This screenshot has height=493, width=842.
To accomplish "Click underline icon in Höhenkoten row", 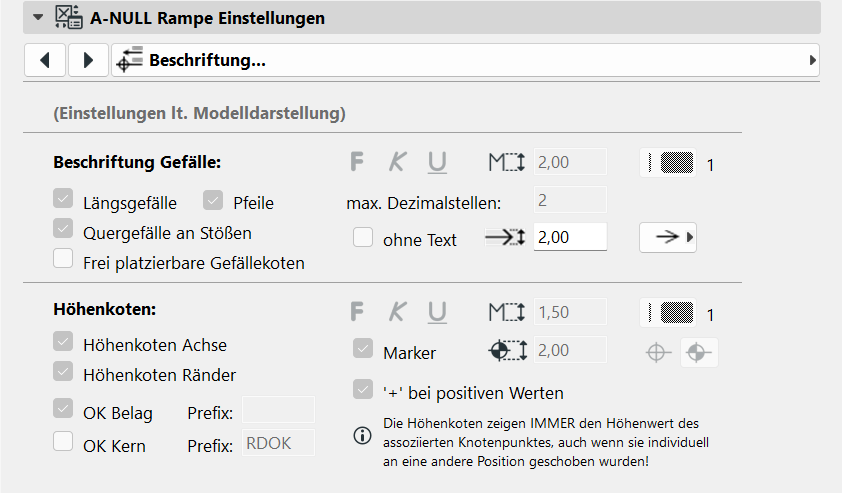I will 437,312.
